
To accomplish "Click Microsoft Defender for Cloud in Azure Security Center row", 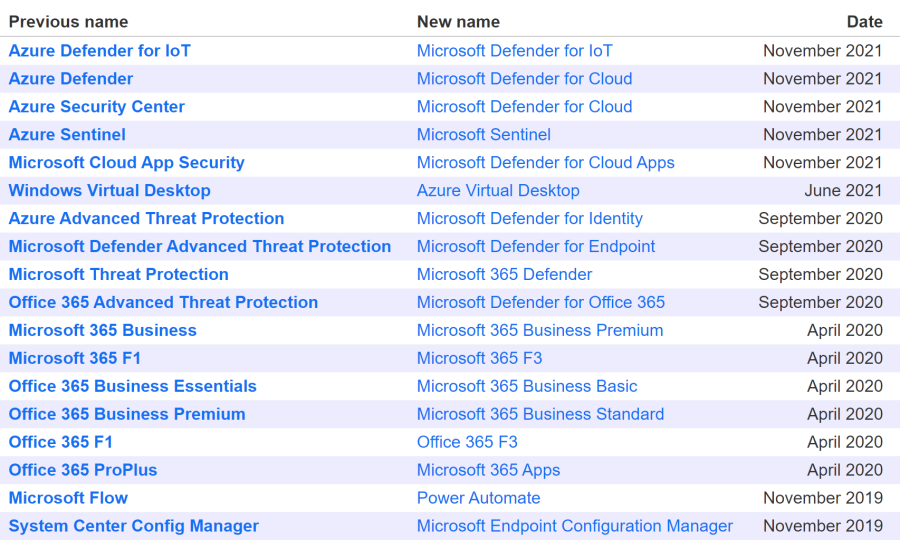I will [x=525, y=107].
